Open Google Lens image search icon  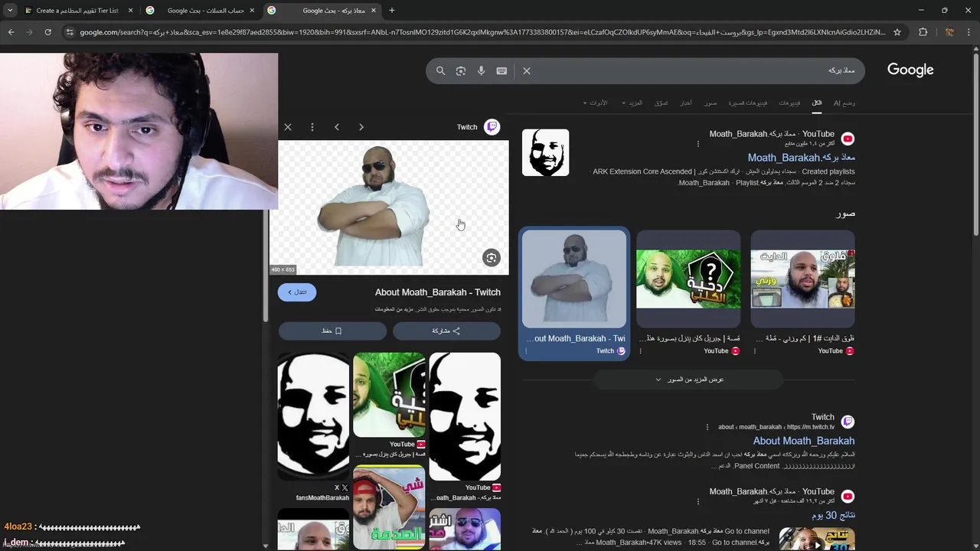point(461,70)
